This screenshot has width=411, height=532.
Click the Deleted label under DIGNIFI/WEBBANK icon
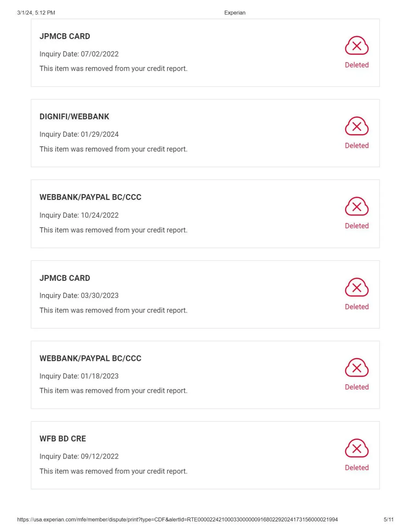[x=357, y=145]
